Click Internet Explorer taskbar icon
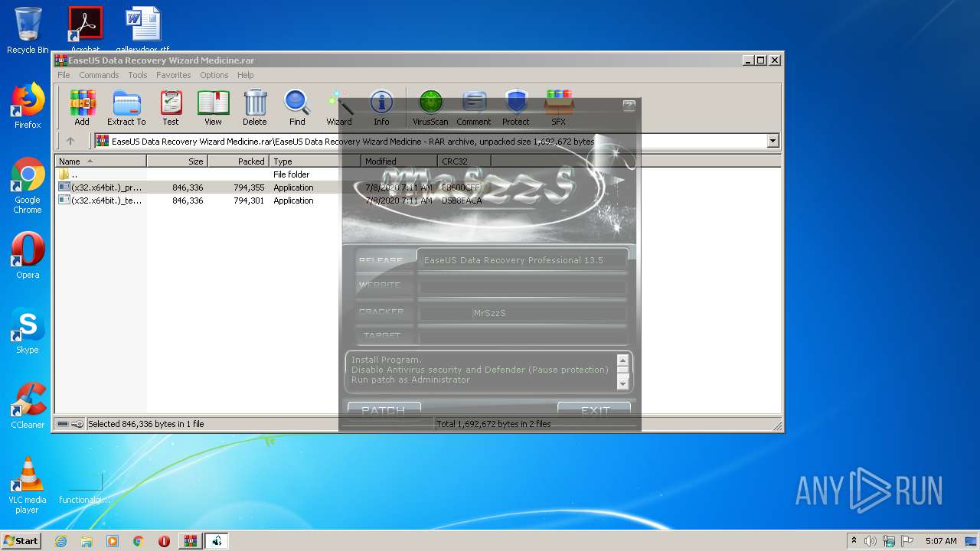 pyautogui.click(x=60, y=541)
